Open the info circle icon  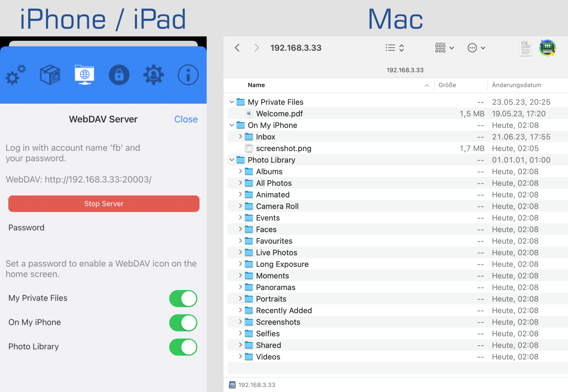click(188, 75)
